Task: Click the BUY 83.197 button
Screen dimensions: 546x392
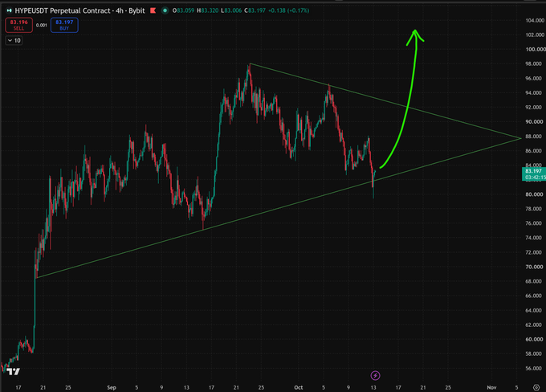Action: (x=64, y=25)
